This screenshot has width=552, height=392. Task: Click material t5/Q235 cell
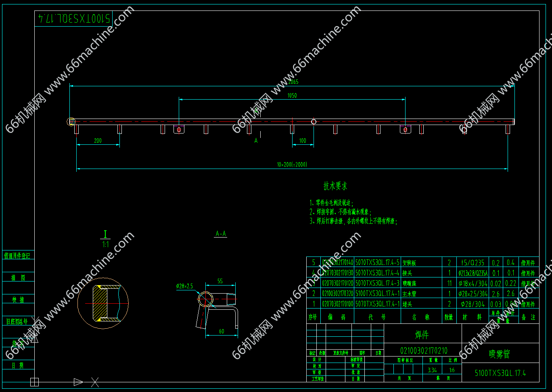(473, 263)
